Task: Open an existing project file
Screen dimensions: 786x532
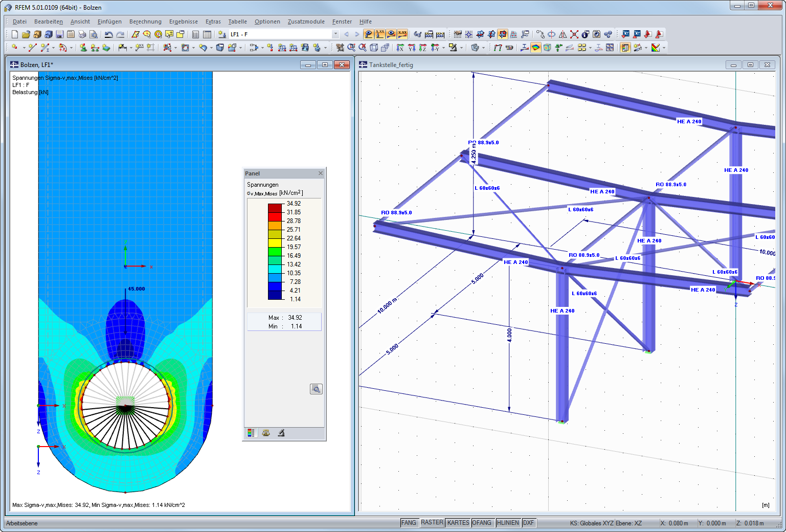Action: 26,34
